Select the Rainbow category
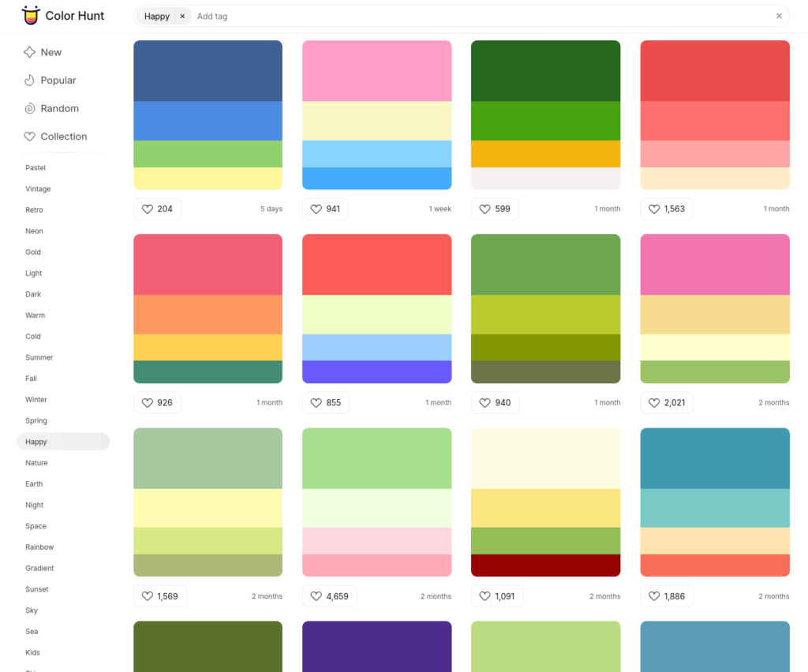This screenshot has height=672, width=808. tap(39, 547)
